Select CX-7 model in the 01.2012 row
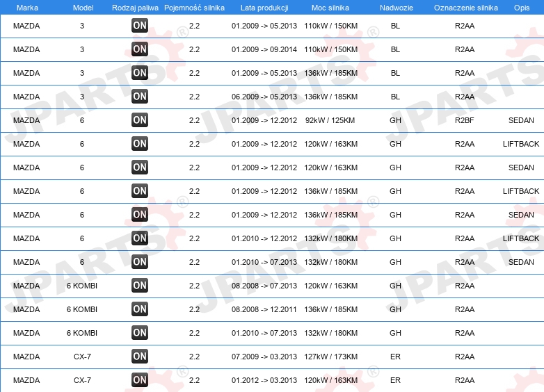Image resolution: width=544 pixels, height=392 pixels. pyautogui.click(x=82, y=380)
